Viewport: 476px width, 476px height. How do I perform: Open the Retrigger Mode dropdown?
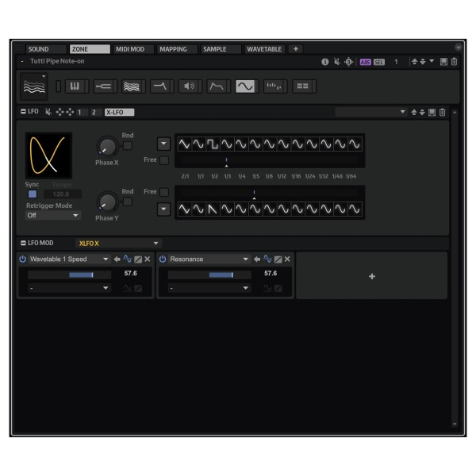[x=53, y=215]
